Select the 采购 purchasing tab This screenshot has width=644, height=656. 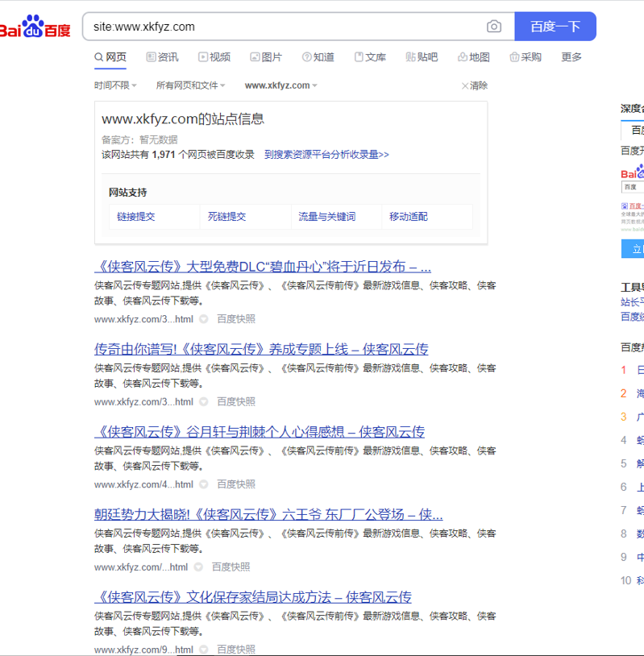[526, 57]
